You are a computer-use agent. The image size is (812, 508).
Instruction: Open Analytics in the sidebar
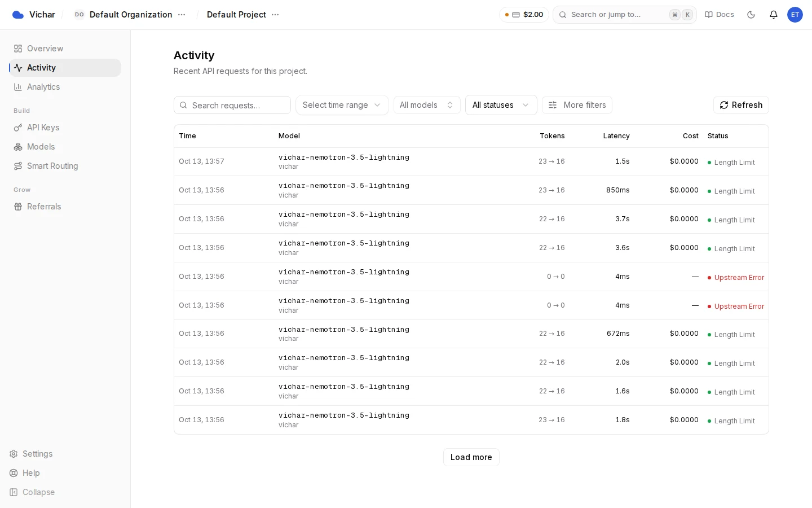[65, 87]
